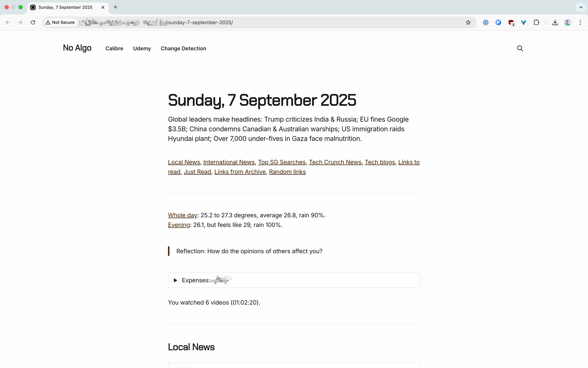Open the Links to read link
588x368 pixels.
click(x=409, y=162)
